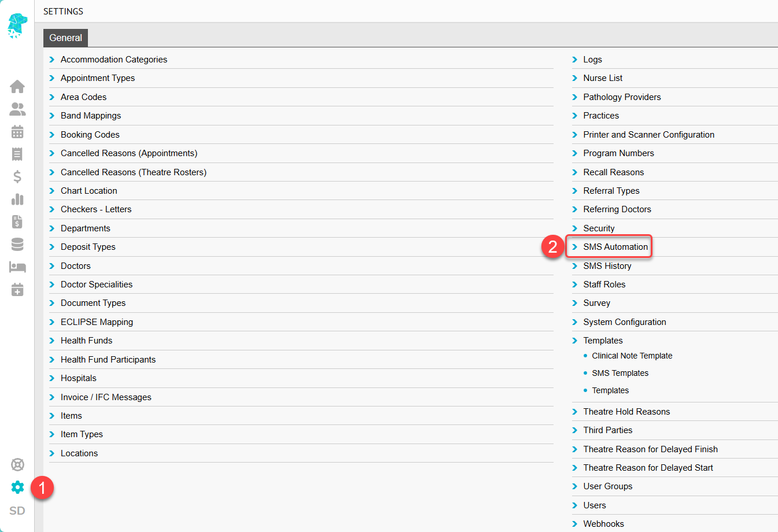Image resolution: width=778 pixels, height=532 pixels.
Task: Click the dog logo at top of sidebar
Action: (x=17, y=26)
